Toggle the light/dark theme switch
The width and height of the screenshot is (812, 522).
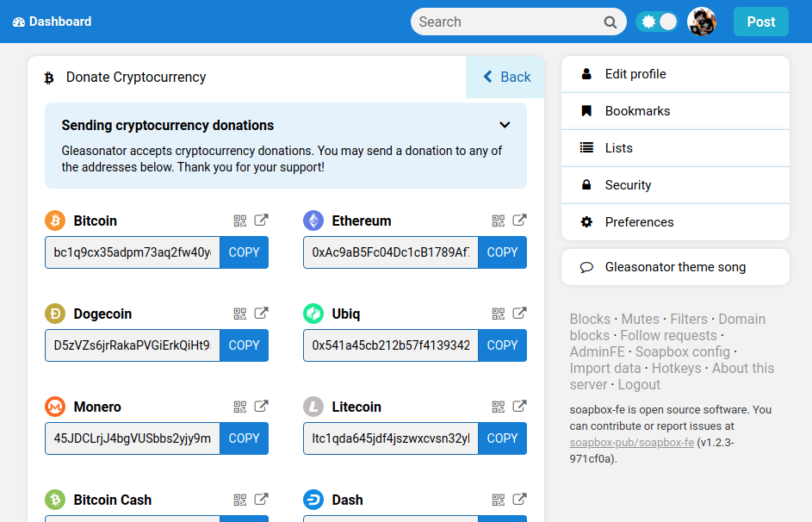pyautogui.click(x=657, y=22)
